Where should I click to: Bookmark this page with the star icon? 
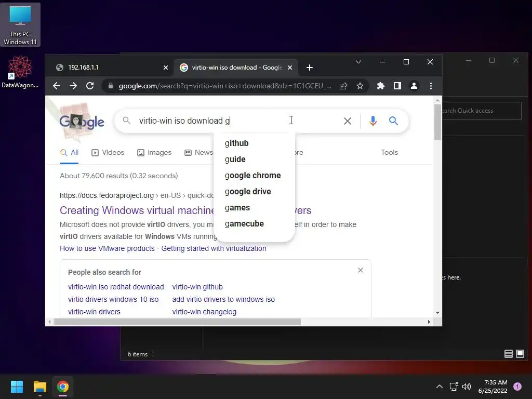click(x=360, y=86)
